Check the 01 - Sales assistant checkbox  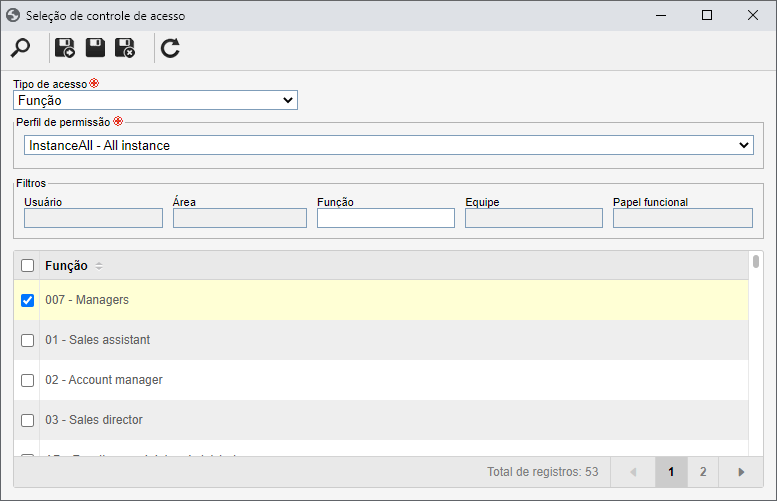click(28, 340)
